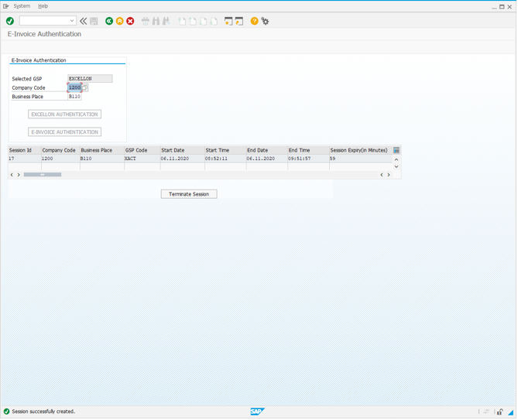Click the Company Code column header
This screenshot has height=420, width=518.
pos(60,150)
